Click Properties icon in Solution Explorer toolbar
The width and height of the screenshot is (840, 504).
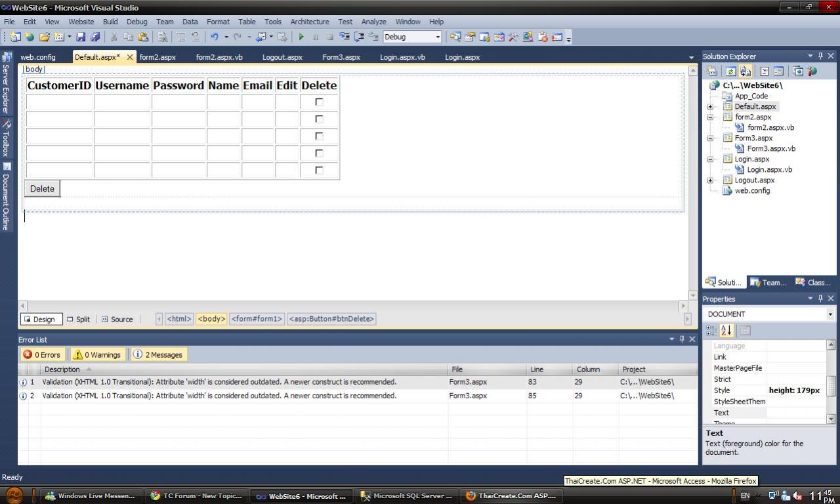712,72
